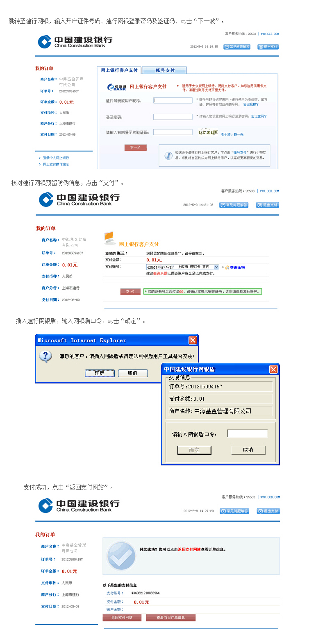Click 确定 in the Microsoft Internet Explorer dialog
The image size is (334, 644).
point(100,373)
